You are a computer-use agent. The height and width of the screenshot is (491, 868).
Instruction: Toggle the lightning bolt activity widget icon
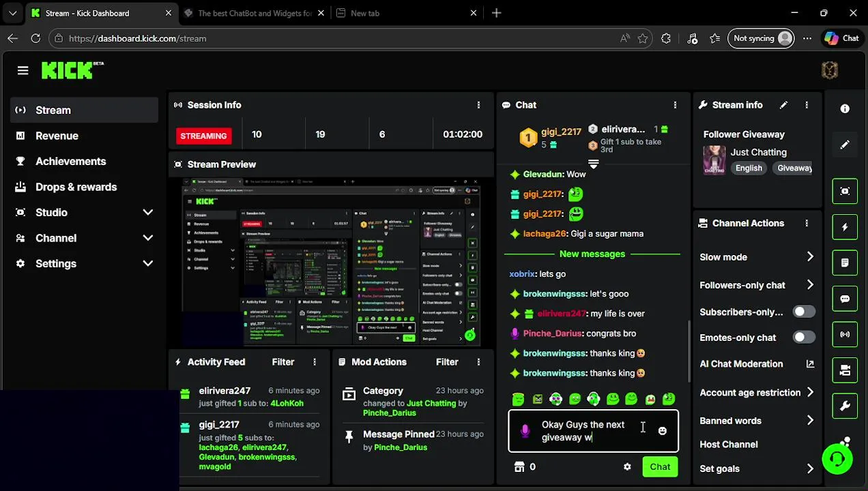point(845,227)
